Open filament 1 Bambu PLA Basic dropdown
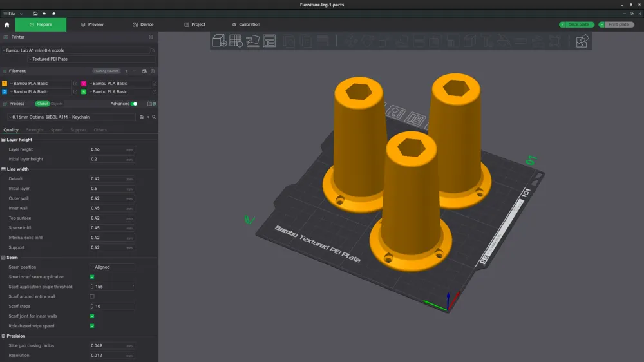This screenshot has height=362, width=644. coord(40,83)
